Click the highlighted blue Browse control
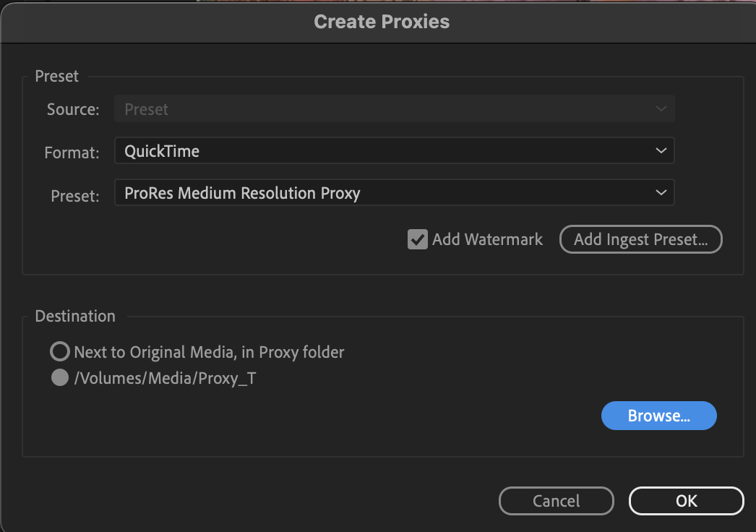The image size is (756, 532). pyautogui.click(x=658, y=416)
